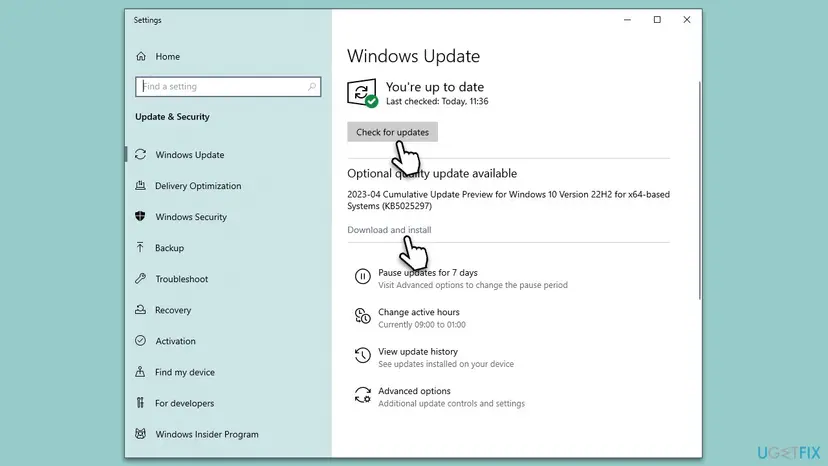Open the Troubleshoot section
Image resolution: width=828 pixels, height=466 pixels.
click(181, 279)
